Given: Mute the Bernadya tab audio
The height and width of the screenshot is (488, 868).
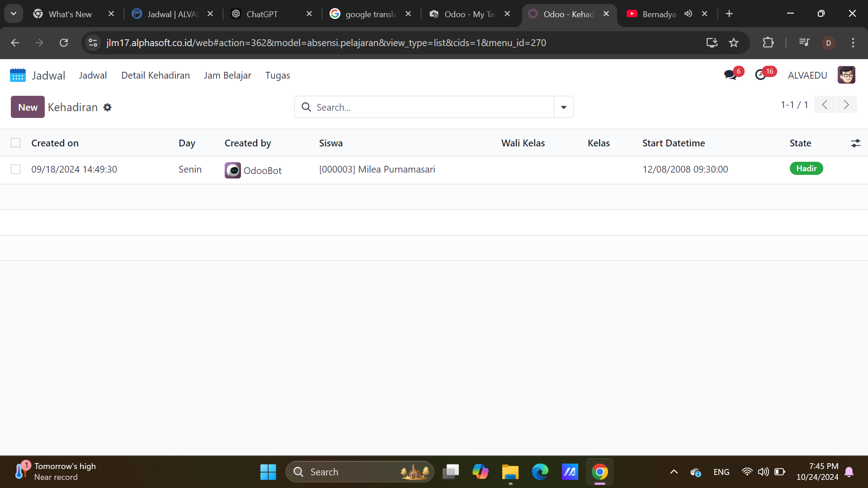Looking at the screenshot, I should pyautogui.click(x=688, y=14).
